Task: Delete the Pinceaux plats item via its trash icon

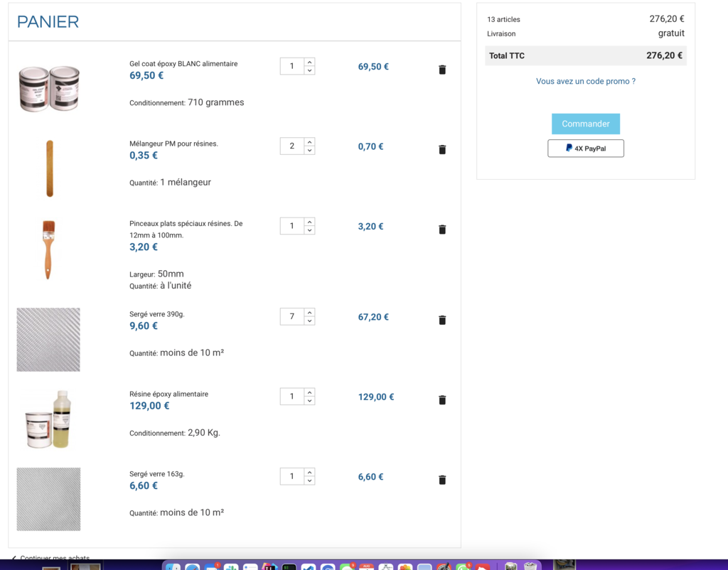Action: 442,230
